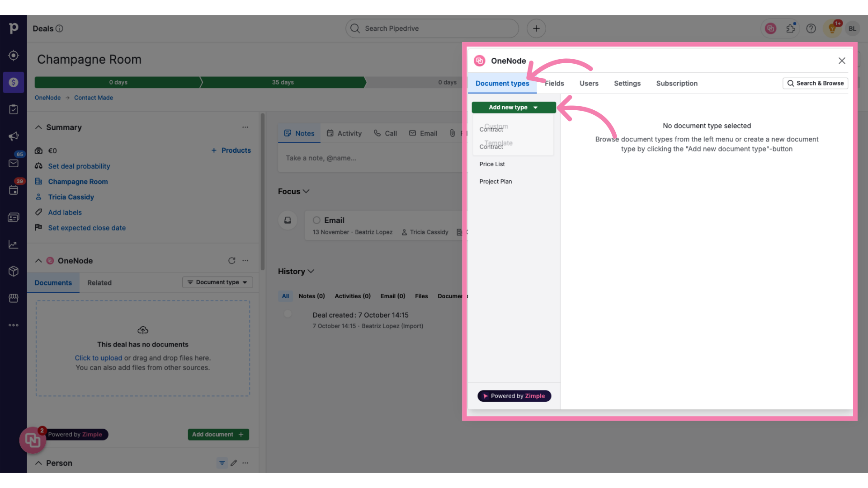The image size is (868, 488).
Task: Select the Call tab
Action: (x=385, y=133)
